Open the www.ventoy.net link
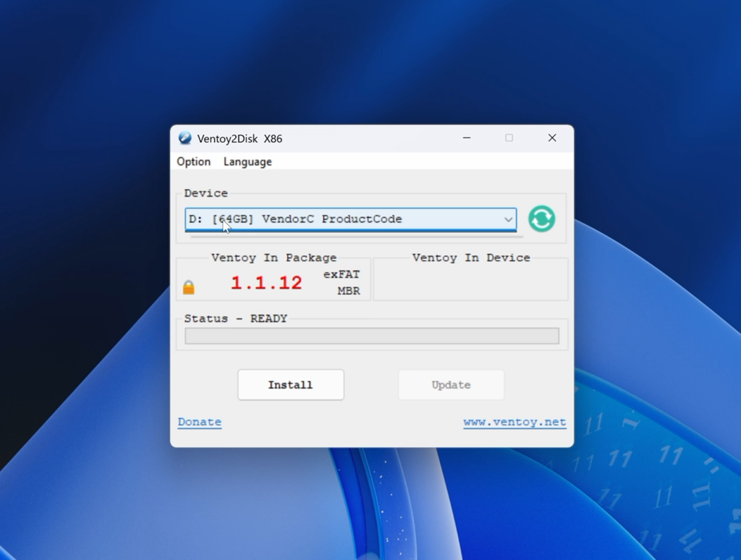 click(515, 422)
